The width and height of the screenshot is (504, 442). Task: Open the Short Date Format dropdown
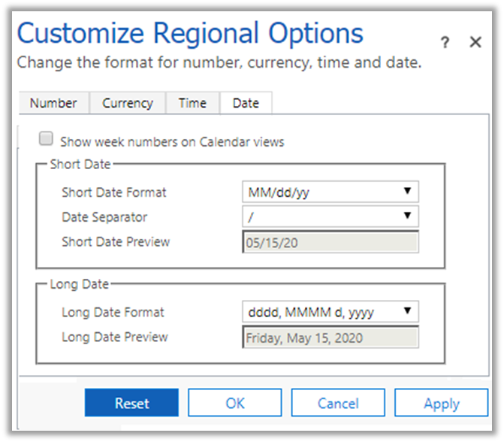click(330, 192)
